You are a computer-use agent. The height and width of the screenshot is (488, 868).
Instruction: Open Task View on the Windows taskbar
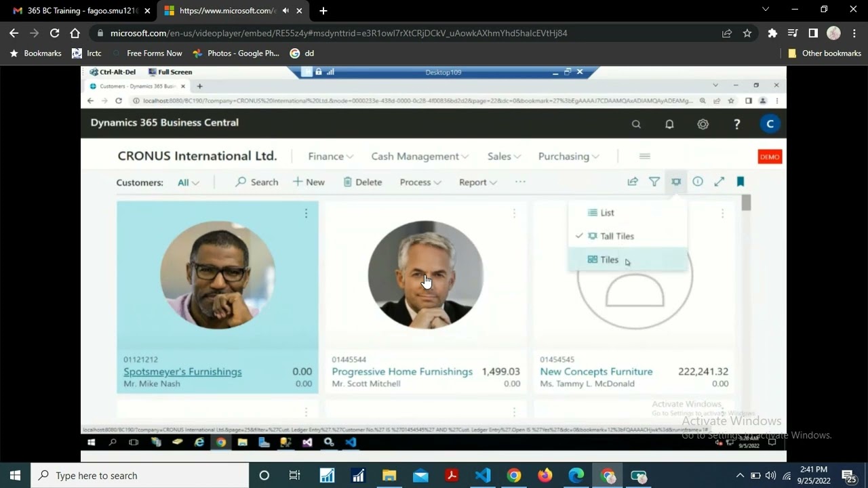click(294, 476)
